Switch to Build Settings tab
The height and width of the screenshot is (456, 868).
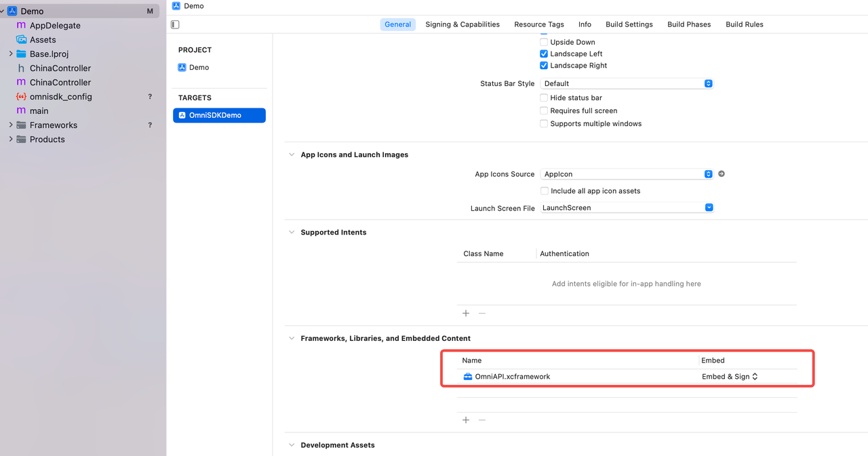(x=629, y=24)
